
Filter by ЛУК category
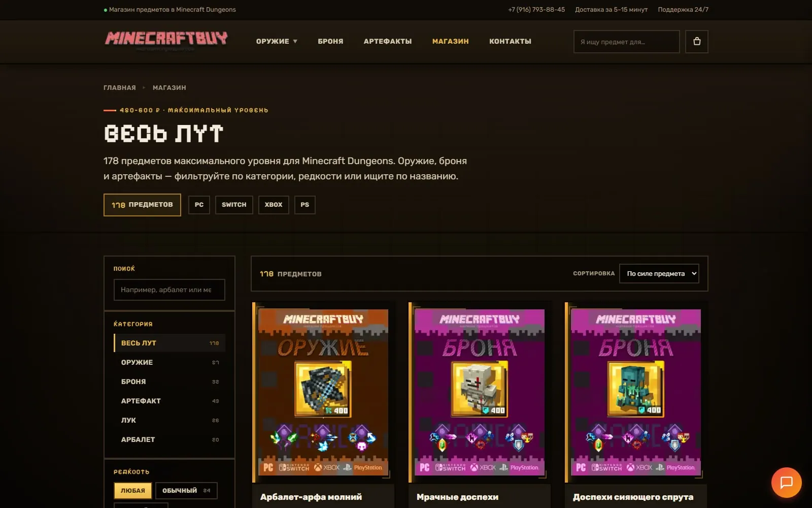170,420
